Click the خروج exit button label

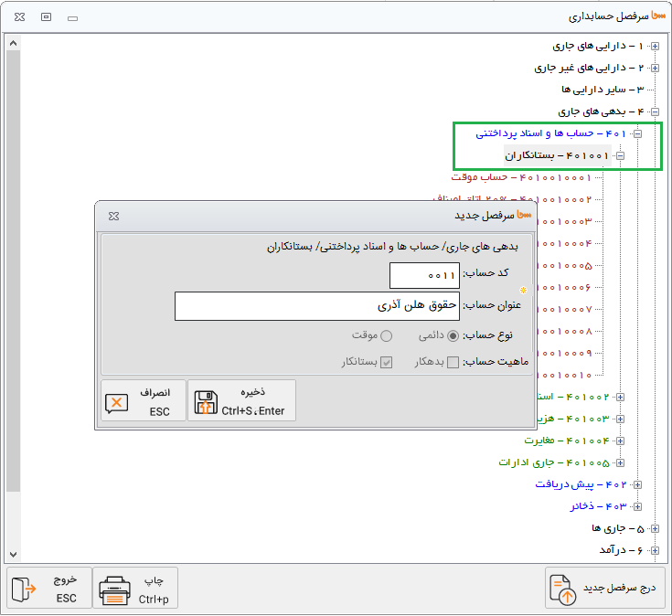pyautogui.click(x=65, y=580)
